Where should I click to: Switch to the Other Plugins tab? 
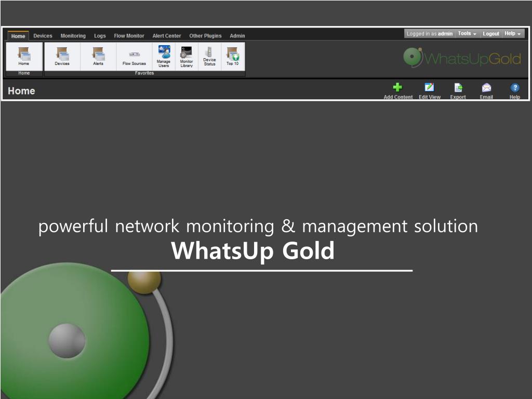(205, 36)
